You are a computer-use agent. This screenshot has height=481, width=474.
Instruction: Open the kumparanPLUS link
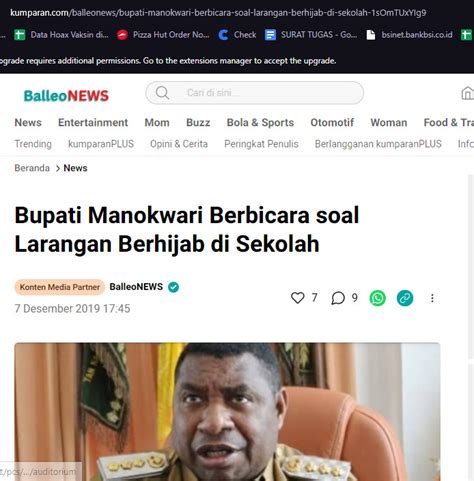pyautogui.click(x=101, y=144)
